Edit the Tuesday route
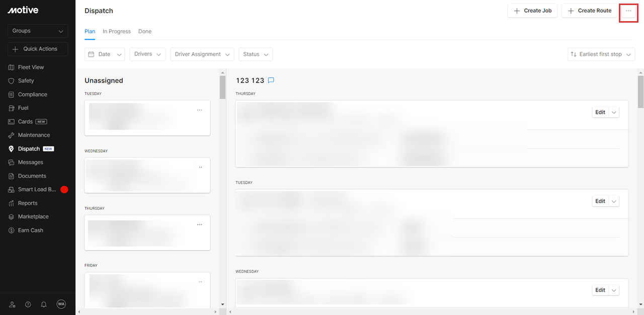 600,201
